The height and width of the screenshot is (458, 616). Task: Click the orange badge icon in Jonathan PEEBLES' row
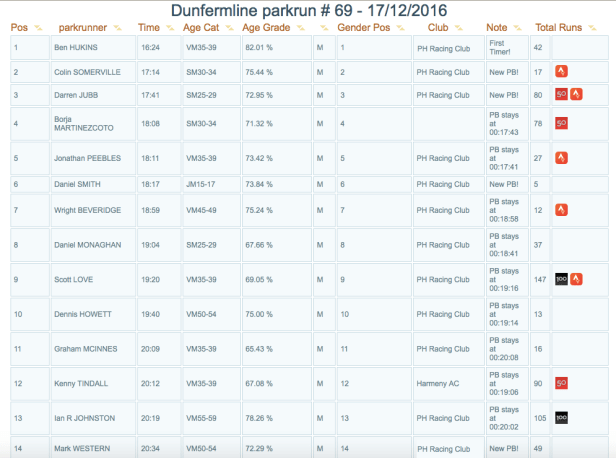(561, 158)
